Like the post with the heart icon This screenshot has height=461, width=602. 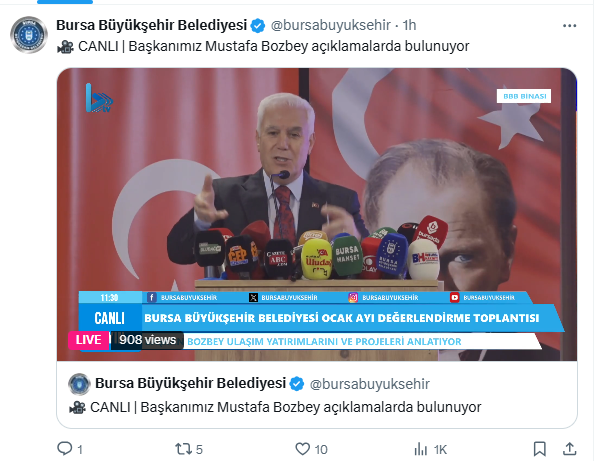coord(303,449)
